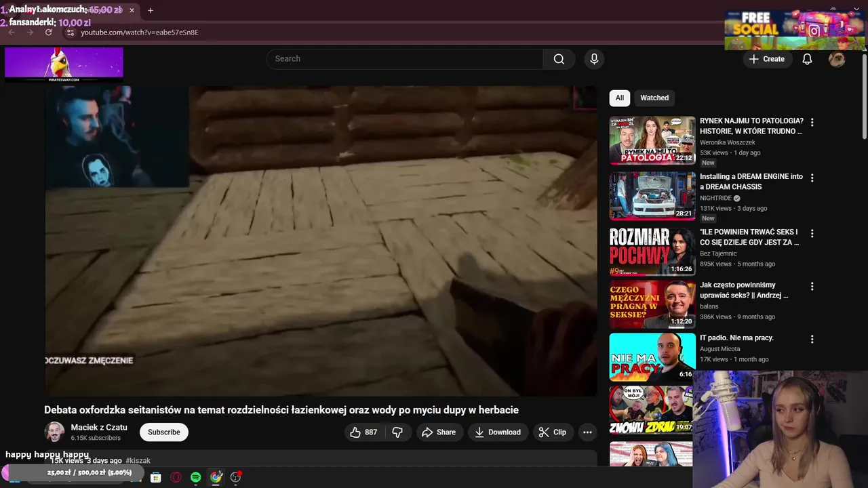Reload the page with the refresh icon
This screenshot has width=868, height=488.
click(x=48, y=33)
